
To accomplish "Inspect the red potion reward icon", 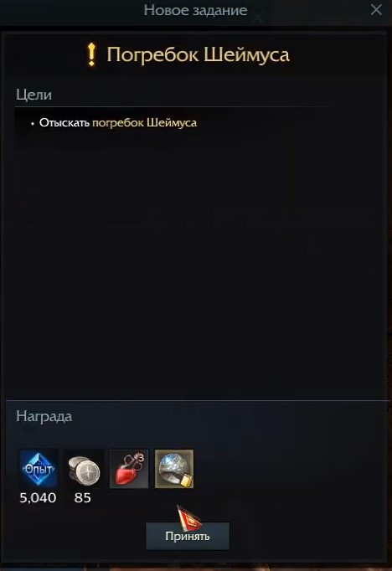I will point(129,469).
